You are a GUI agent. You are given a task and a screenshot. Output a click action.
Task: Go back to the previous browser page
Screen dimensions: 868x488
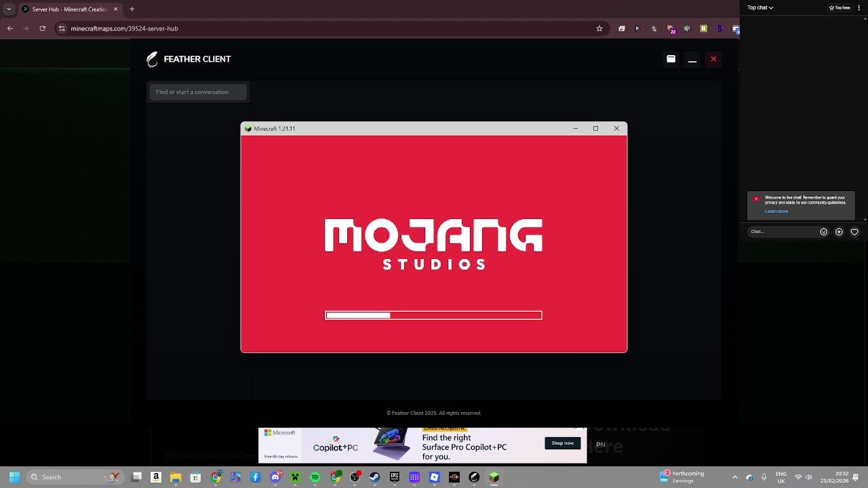(x=10, y=28)
